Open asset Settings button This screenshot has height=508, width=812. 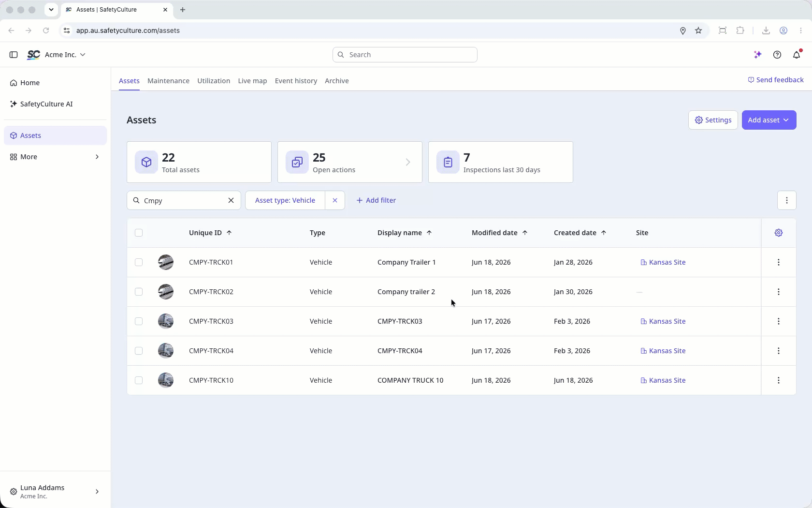[x=713, y=120]
